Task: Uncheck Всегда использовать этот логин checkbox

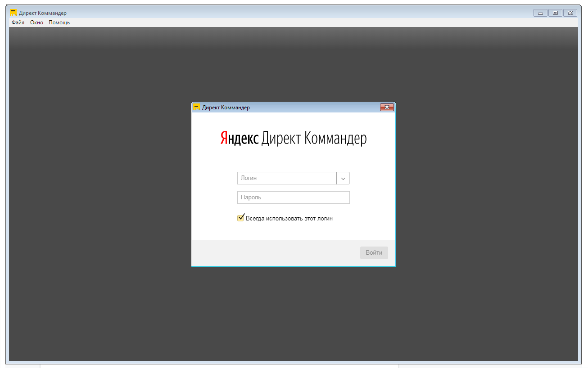Action: pyautogui.click(x=241, y=218)
